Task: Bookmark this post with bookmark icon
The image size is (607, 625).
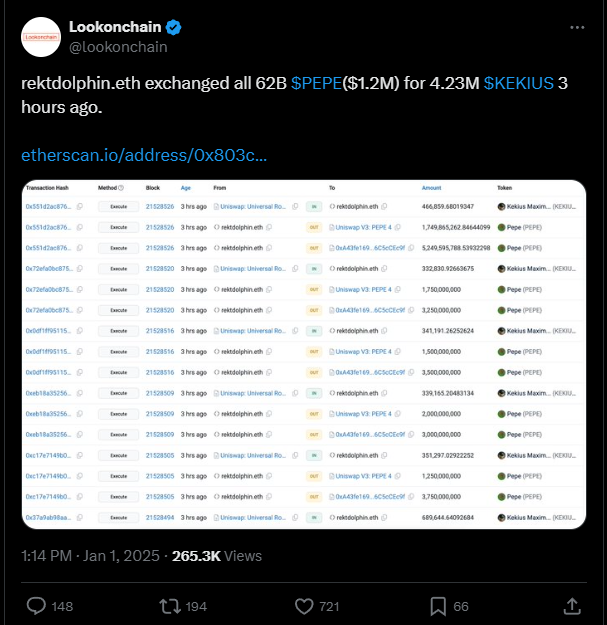Action: click(438, 606)
